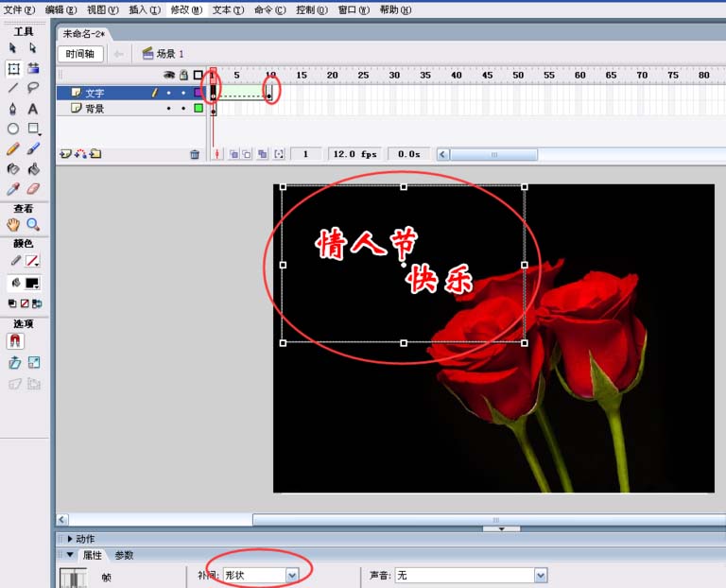Click the Swap Colors icon
Image resolution: width=726 pixels, height=588 pixels.
pos(37,303)
